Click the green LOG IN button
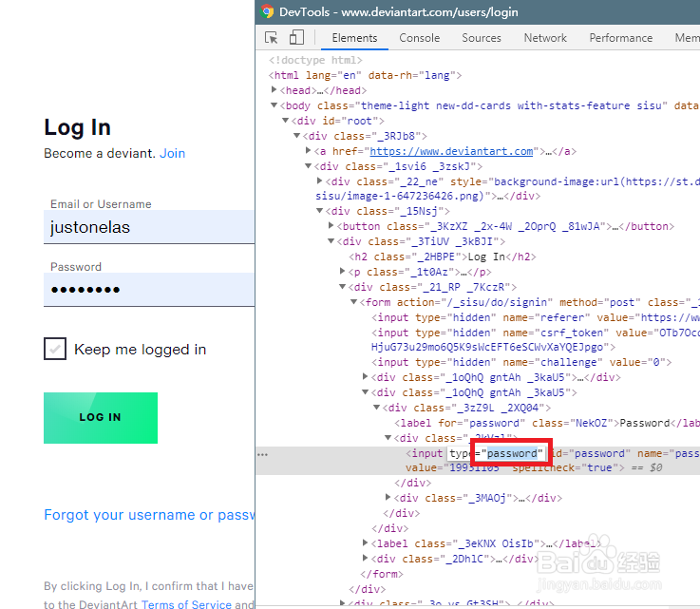 point(101,418)
